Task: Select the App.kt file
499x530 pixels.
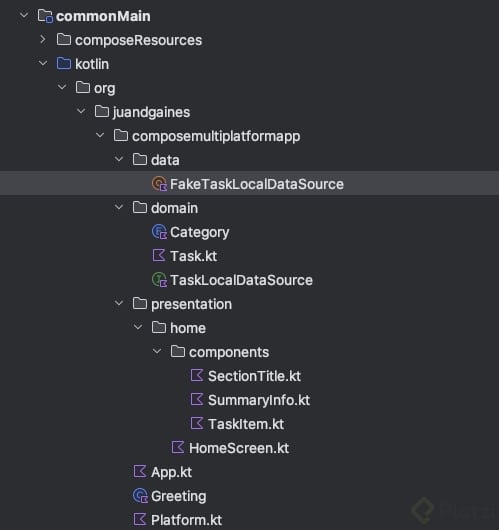Action: 163,472
